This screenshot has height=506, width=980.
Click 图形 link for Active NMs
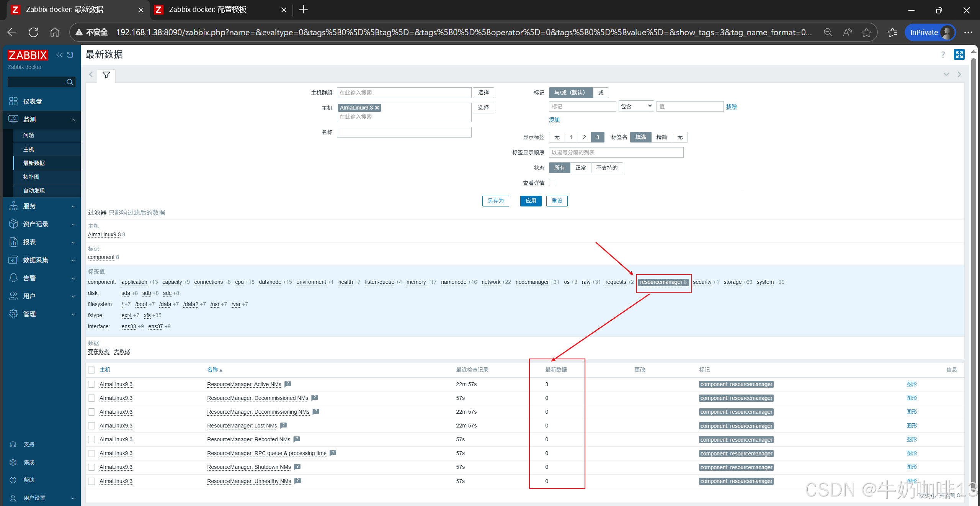point(911,384)
